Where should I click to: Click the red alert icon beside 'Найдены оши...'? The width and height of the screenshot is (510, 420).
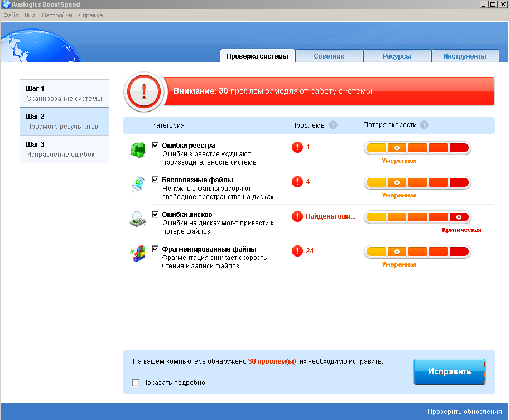[x=297, y=216]
